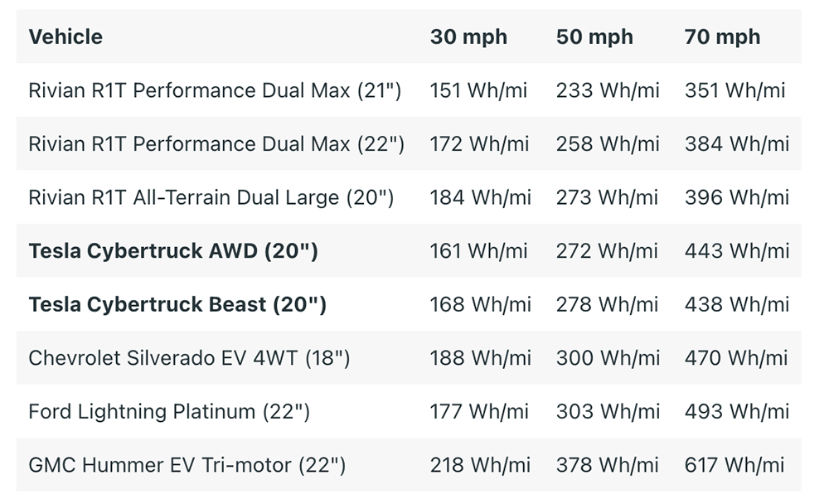This screenshot has width=829, height=504.
Task: Select the 396 Wh/mi Rivian All-Terrain value
Action: coord(737,197)
